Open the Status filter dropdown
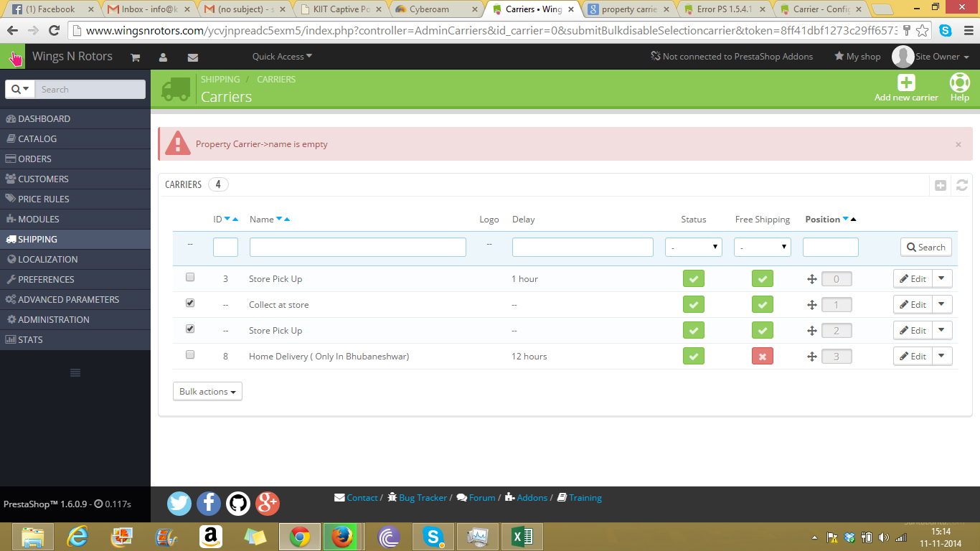 693,248
